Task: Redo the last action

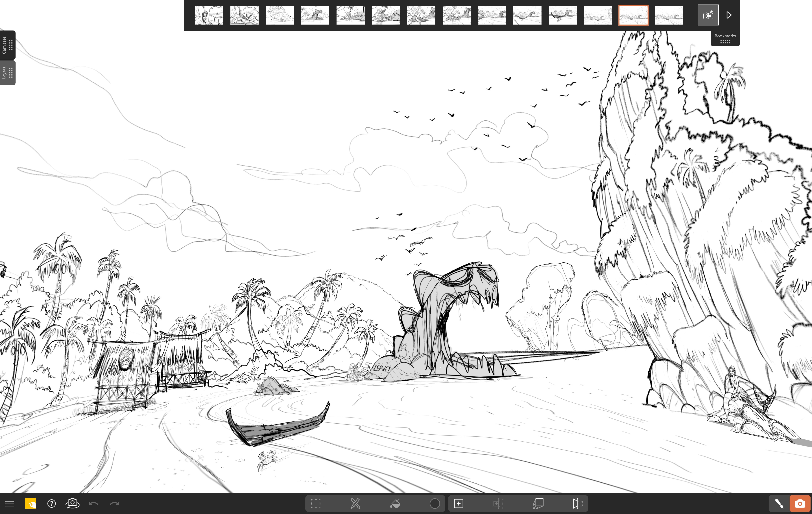Action: pyautogui.click(x=115, y=503)
